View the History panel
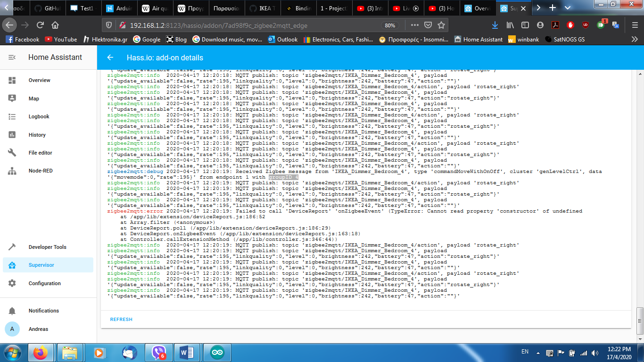This screenshot has width=644, height=362. pyautogui.click(x=37, y=135)
